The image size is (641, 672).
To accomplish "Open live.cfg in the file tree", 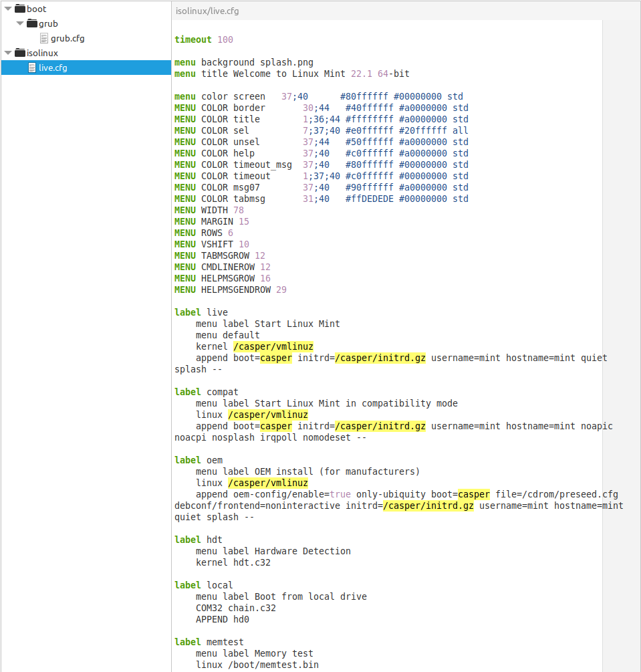I will [x=53, y=68].
